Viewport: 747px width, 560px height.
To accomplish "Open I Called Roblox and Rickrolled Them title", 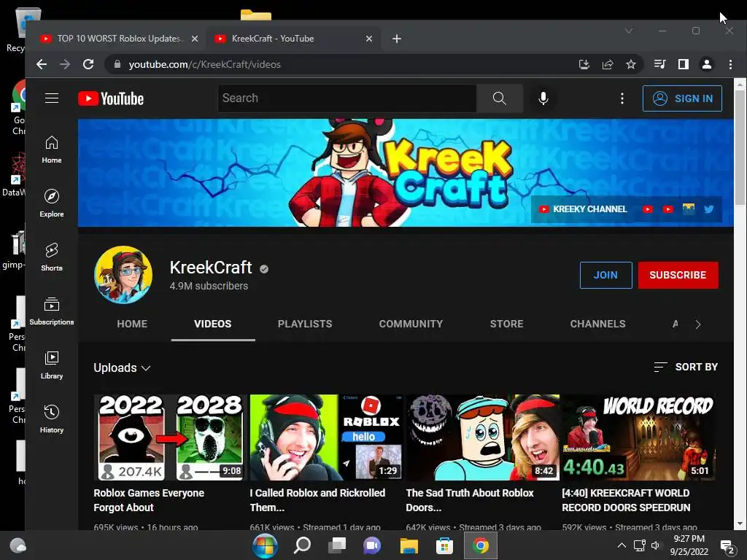I will tap(317, 500).
